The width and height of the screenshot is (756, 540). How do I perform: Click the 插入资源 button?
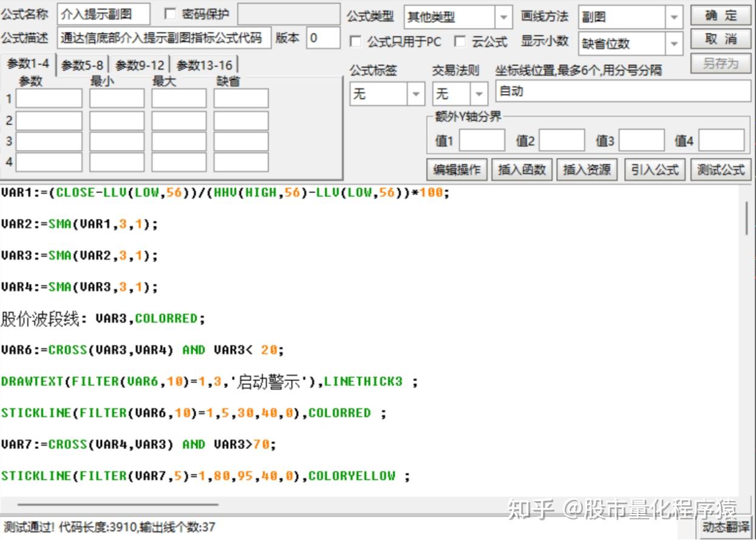click(587, 170)
